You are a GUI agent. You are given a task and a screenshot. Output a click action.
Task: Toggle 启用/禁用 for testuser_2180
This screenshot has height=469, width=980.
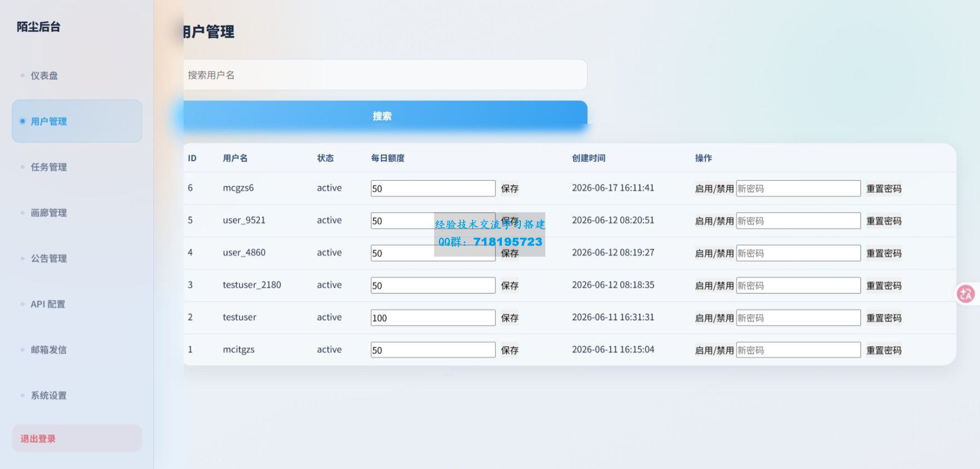click(714, 286)
